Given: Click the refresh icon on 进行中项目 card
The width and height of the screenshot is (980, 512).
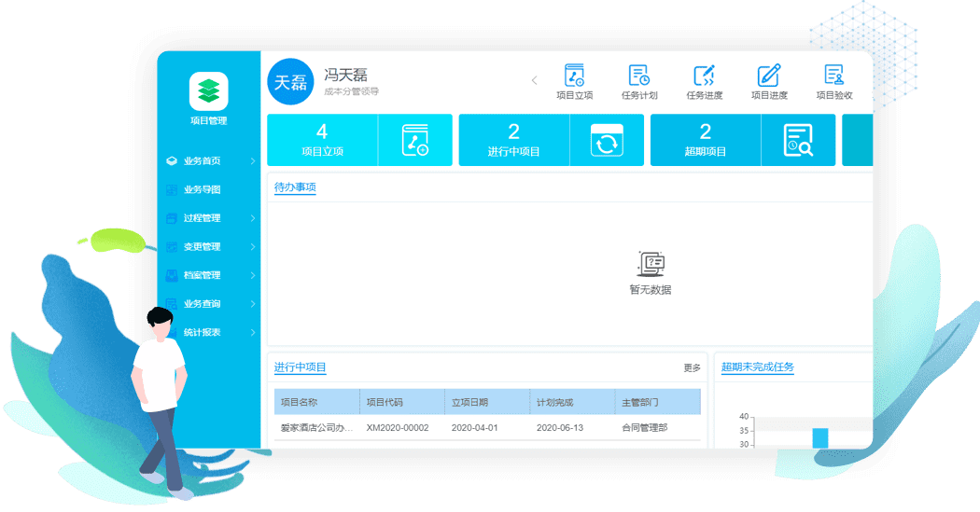Looking at the screenshot, I should tap(607, 141).
